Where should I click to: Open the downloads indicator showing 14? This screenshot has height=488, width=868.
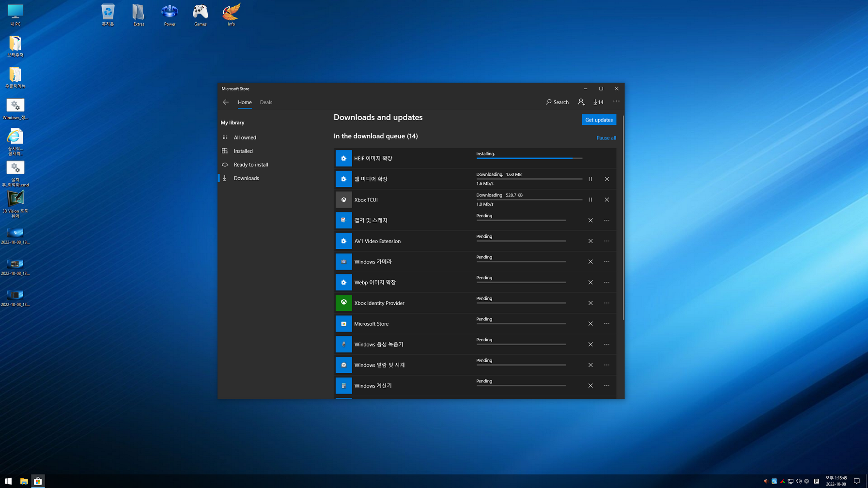tap(598, 102)
